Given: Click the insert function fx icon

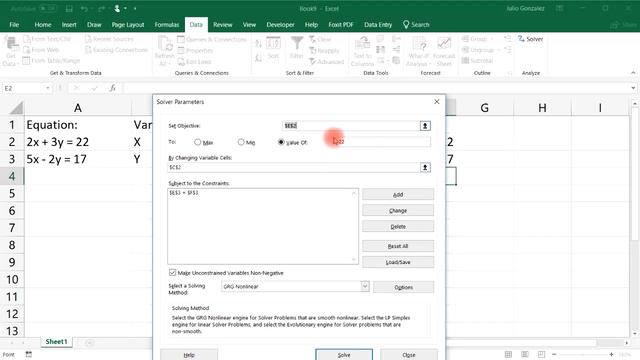Looking at the screenshot, I should click(x=113, y=88).
